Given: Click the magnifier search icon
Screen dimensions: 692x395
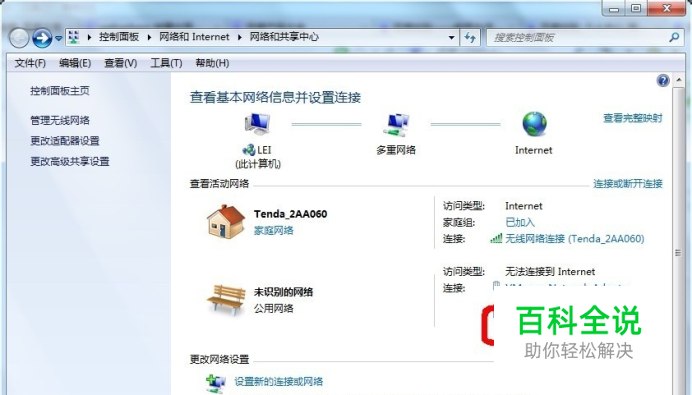Looking at the screenshot, I should point(674,38).
